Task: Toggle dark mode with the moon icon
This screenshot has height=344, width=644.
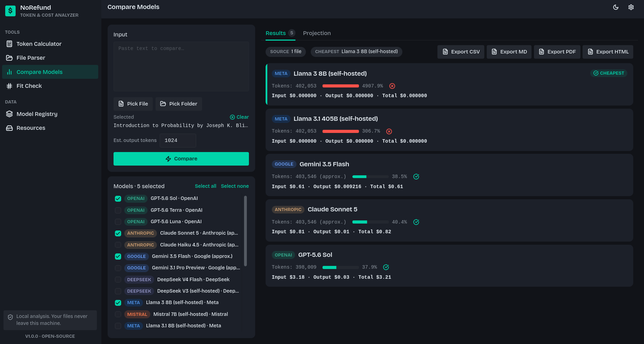Action: pos(616,7)
